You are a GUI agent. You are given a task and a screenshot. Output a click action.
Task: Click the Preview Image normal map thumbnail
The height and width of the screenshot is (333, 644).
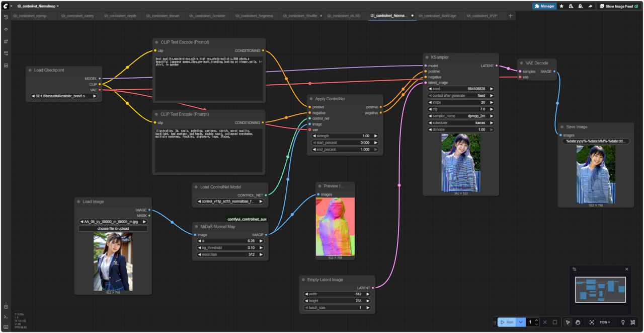(335, 226)
